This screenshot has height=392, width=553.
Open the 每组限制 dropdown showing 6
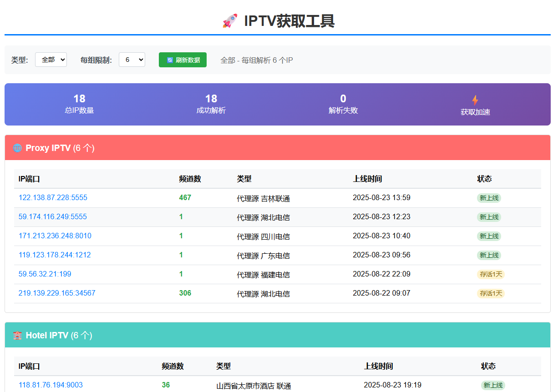point(132,60)
